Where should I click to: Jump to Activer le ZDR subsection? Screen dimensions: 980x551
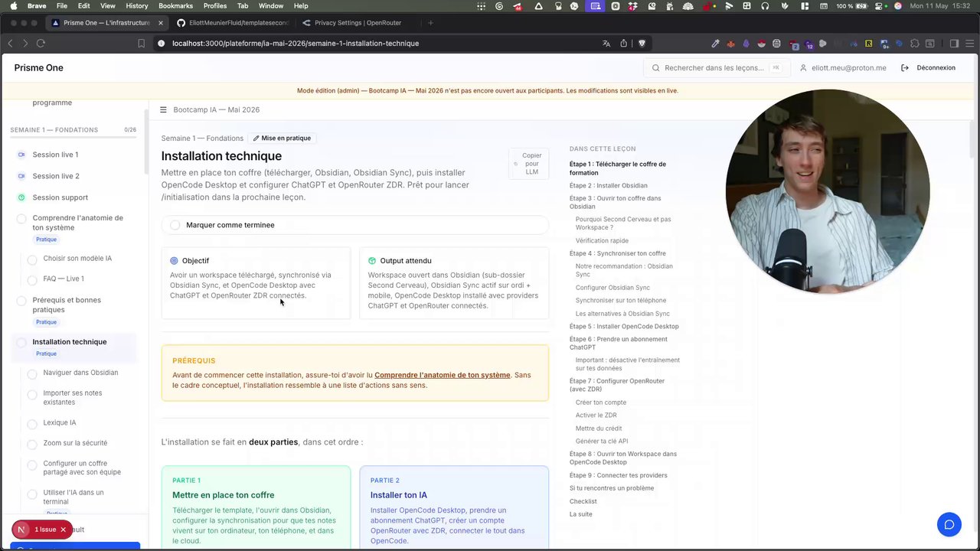(596, 416)
